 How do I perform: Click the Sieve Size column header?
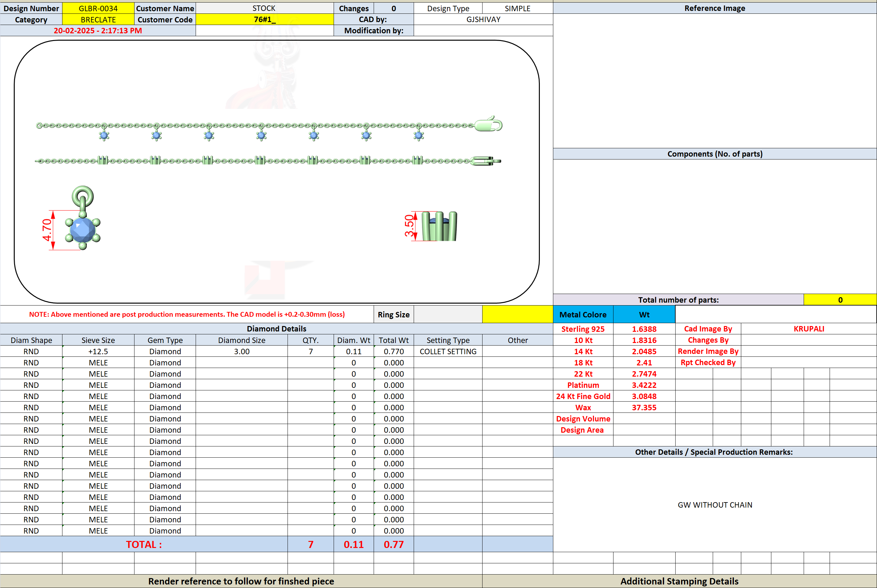click(98, 340)
